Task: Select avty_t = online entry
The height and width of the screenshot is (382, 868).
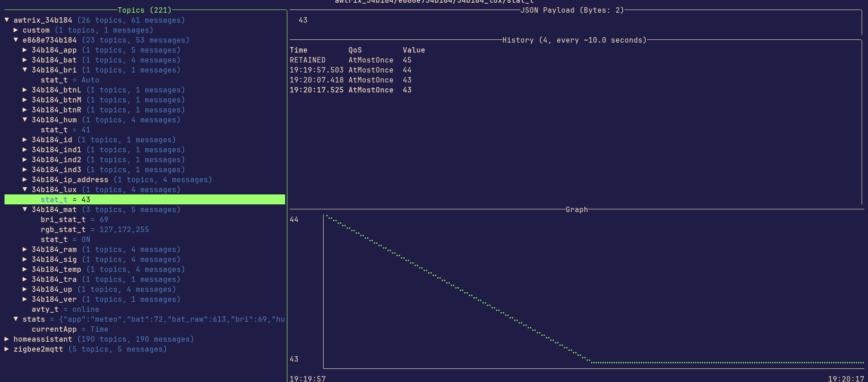Action: [x=66, y=309]
